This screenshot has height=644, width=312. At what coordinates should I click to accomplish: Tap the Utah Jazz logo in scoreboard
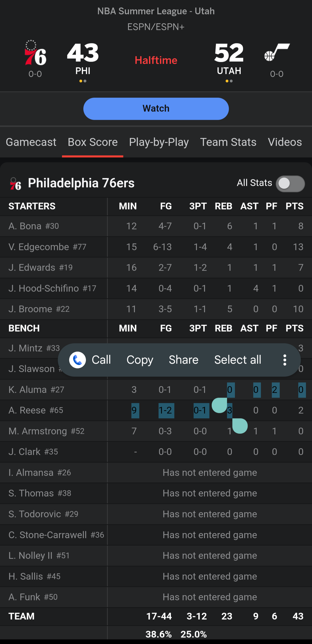pos(277,53)
